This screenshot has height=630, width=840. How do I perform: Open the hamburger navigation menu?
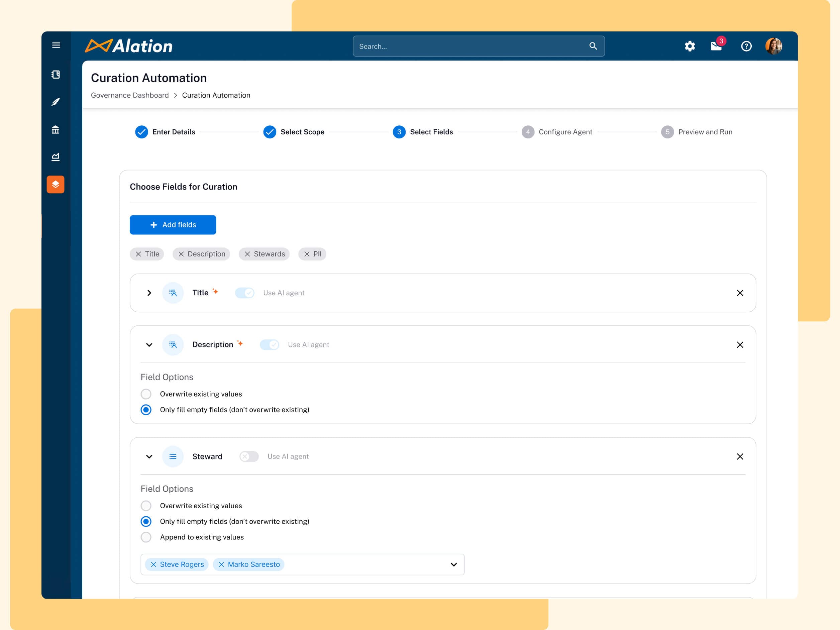56,45
